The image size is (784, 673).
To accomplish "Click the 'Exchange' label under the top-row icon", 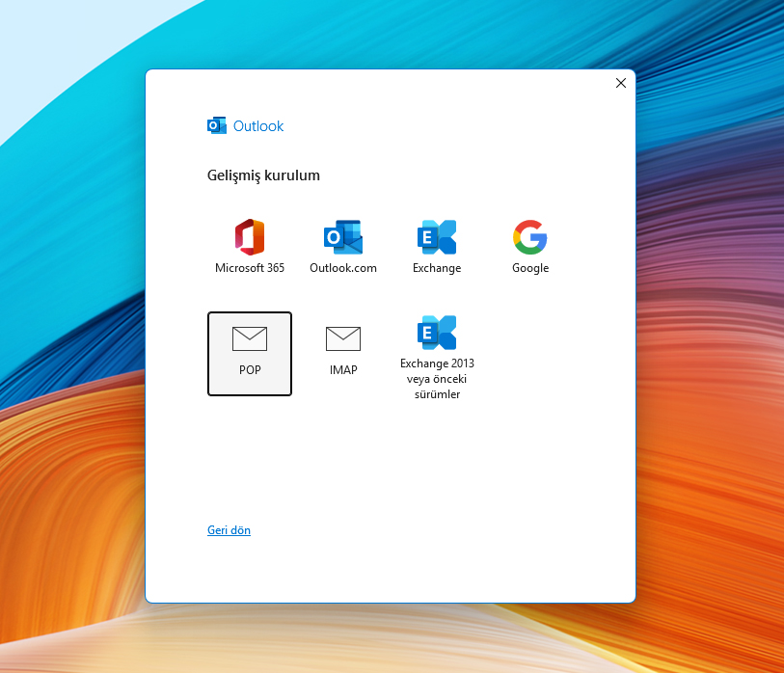I will (x=437, y=268).
